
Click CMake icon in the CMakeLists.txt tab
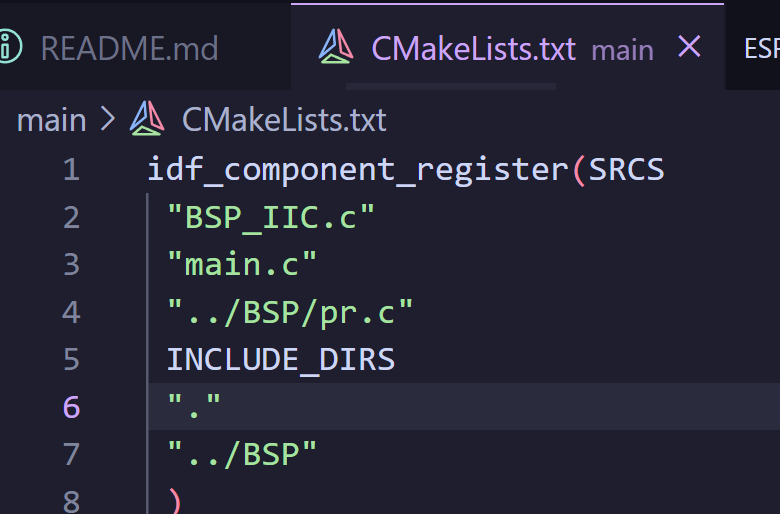pyautogui.click(x=336, y=47)
